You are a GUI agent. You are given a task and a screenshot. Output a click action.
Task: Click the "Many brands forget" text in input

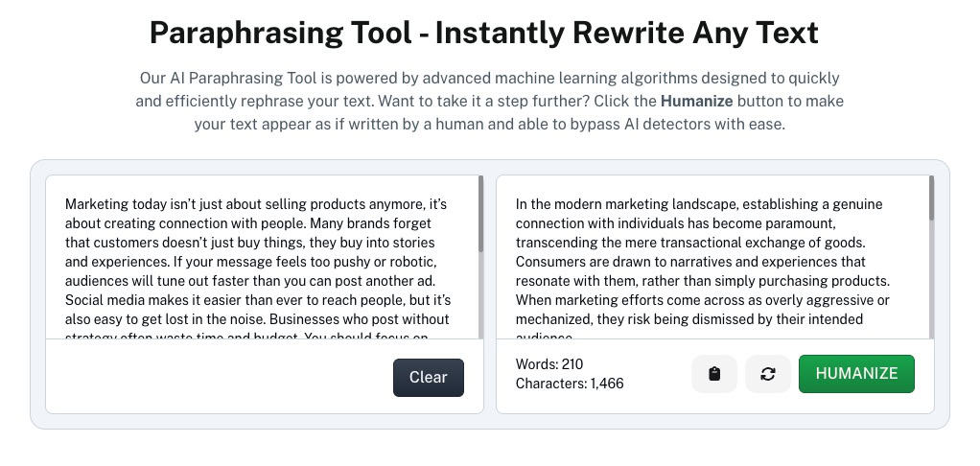tap(370, 223)
